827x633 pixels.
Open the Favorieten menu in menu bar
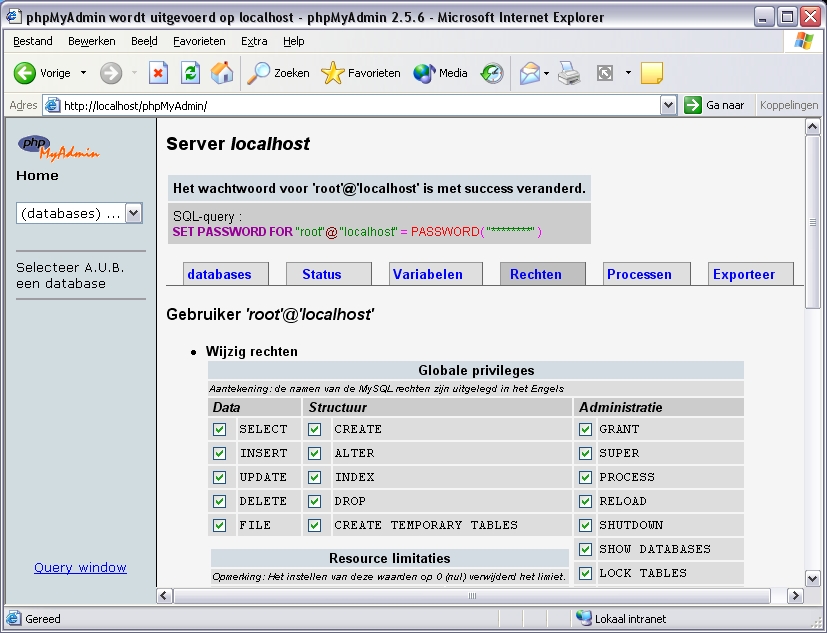pos(199,41)
